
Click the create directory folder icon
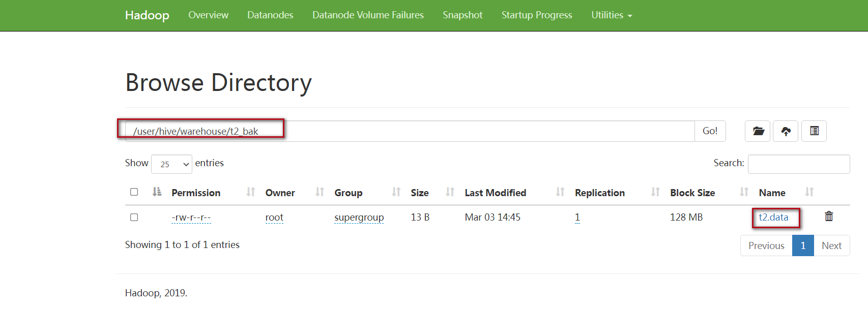[x=758, y=131]
